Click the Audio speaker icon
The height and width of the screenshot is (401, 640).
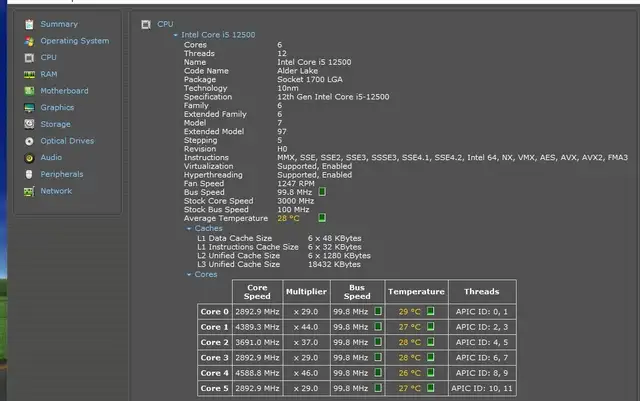point(29,157)
